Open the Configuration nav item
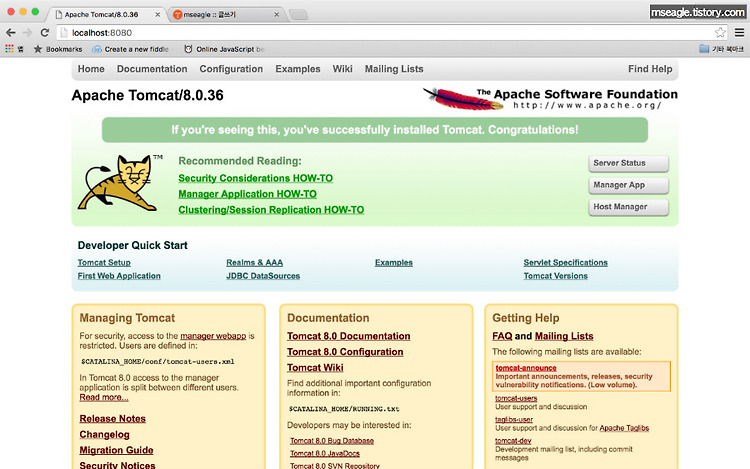 231,69
